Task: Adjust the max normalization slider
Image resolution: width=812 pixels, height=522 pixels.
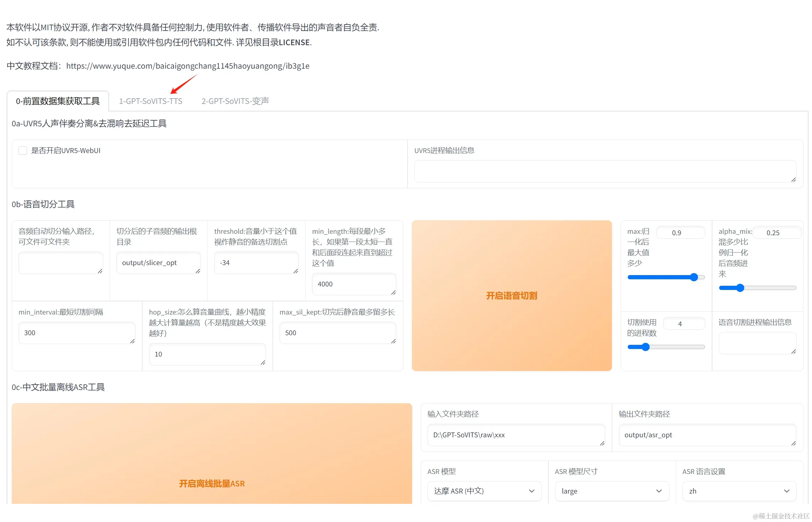Action: [694, 277]
